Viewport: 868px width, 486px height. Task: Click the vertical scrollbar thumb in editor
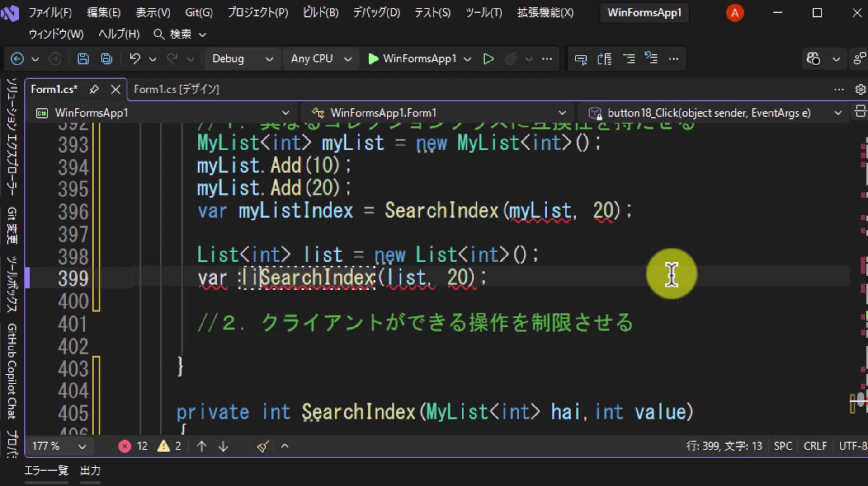point(861,399)
